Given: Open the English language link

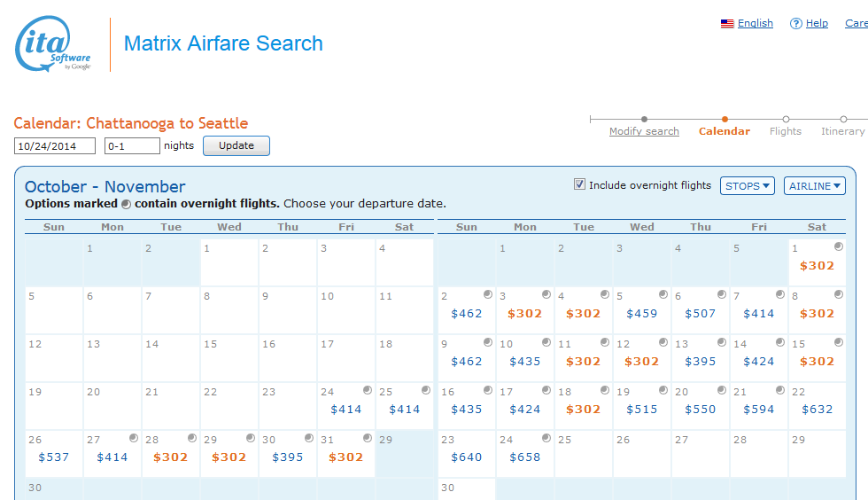Looking at the screenshot, I should point(756,23).
